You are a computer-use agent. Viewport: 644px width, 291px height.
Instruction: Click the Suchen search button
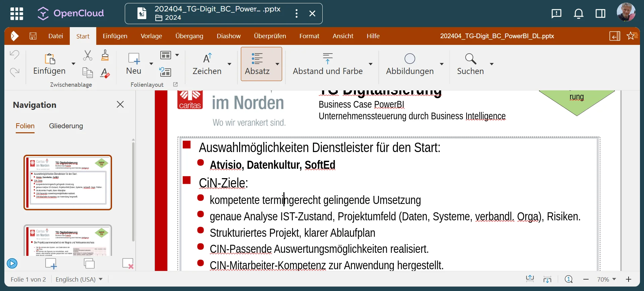click(x=471, y=64)
